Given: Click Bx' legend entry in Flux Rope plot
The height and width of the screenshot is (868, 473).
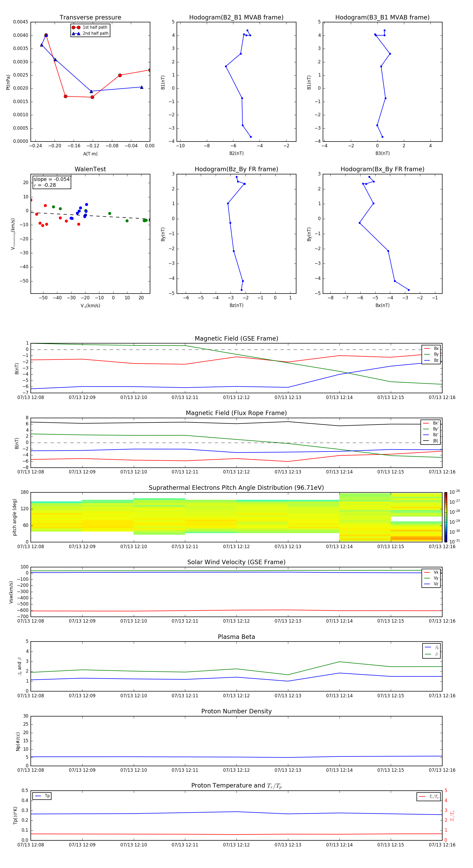Looking at the screenshot, I should (x=431, y=423).
